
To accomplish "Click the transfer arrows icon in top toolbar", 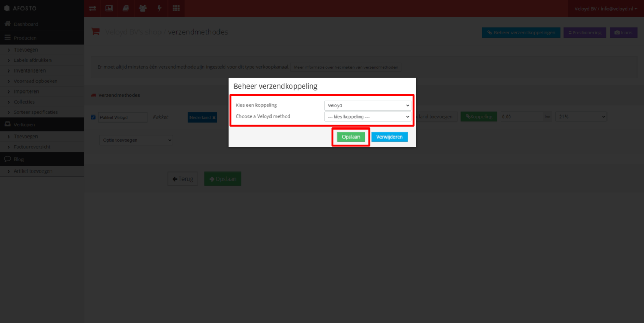I will point(93,8).
